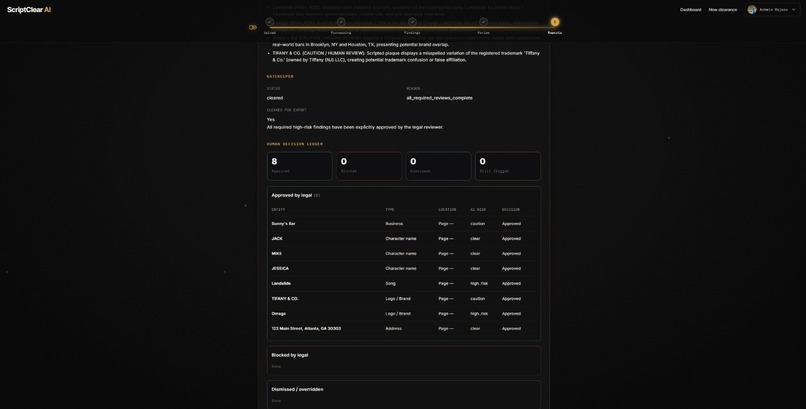
Task: Click Approved decision in Omega row
Action: [511, 313]
